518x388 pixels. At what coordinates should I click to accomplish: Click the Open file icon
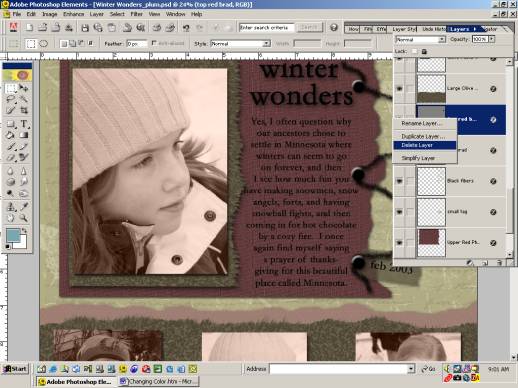click(42, 28)
